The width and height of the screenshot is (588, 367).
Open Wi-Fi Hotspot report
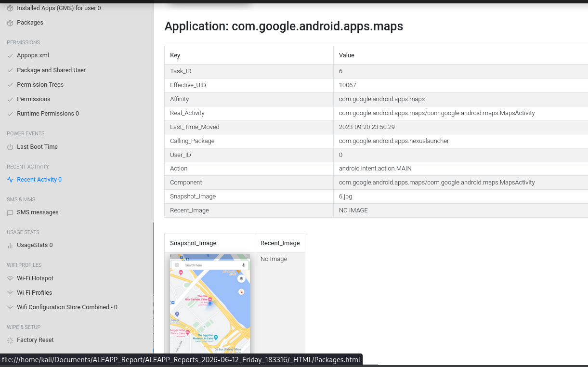35,278
